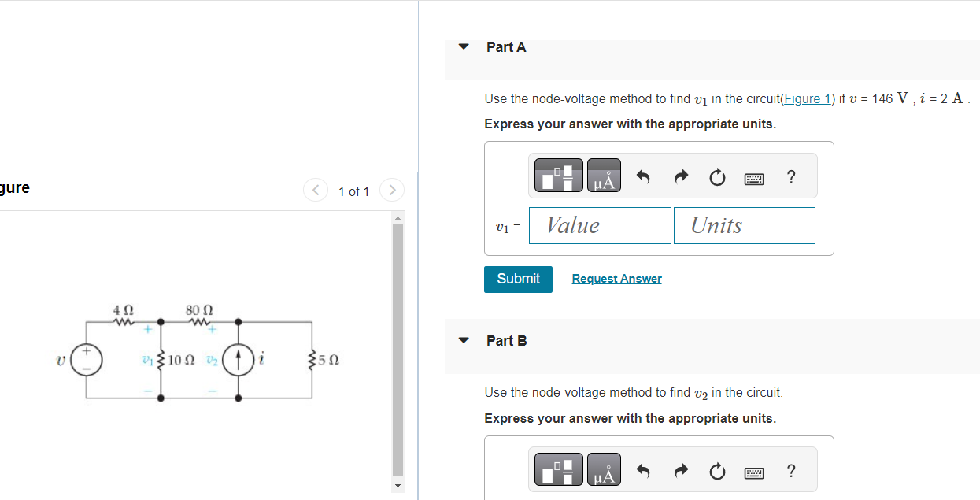Show keyboard shortcuts icon in Part A
Viewport: 980px width, 500px height.
[754, 180]
